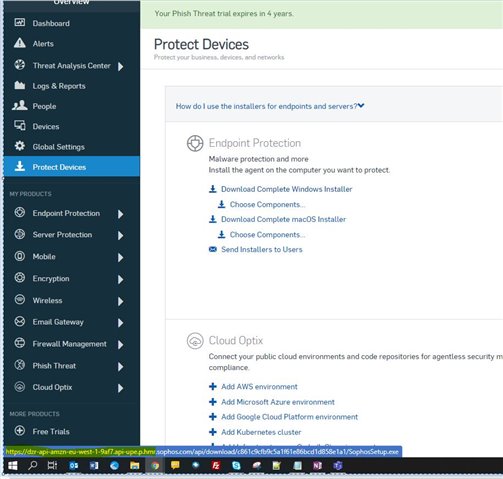The image size is (503, 479).
Task: Open Microsoft Teams from the taskbar
Action: pyautogui.click(x=338, y=465)
